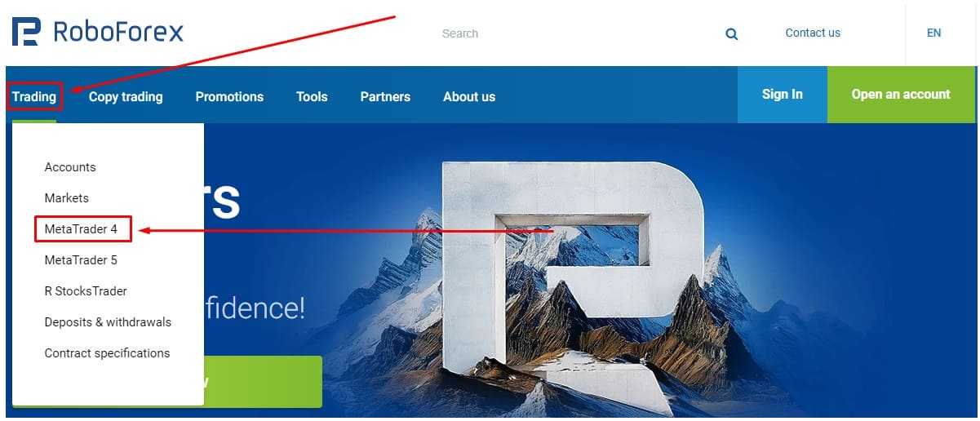Go to Deposits & withdrawals

tap(108, 322)
